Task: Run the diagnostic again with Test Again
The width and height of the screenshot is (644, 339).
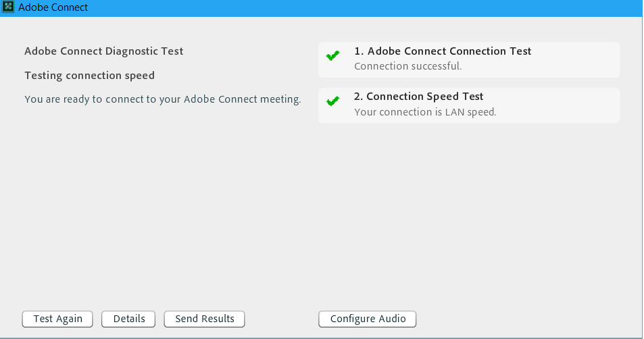Action: [x=57, y=319]
